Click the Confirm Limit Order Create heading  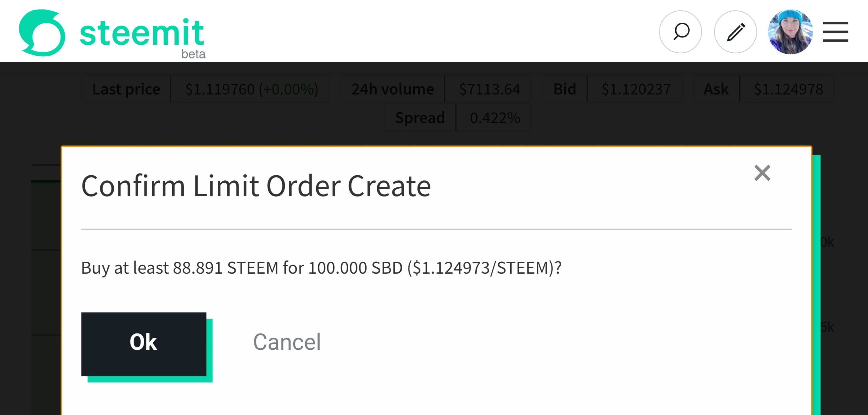click(x=256, y=186)
